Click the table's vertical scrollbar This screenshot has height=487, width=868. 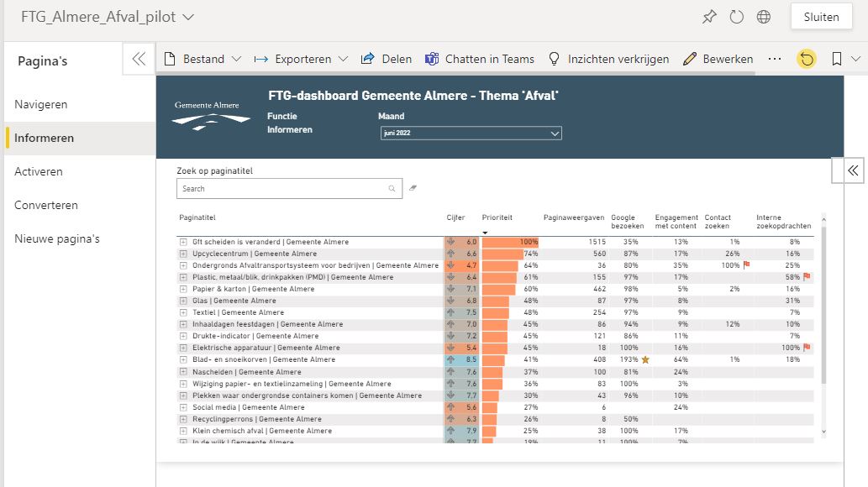tap(823, 304)
